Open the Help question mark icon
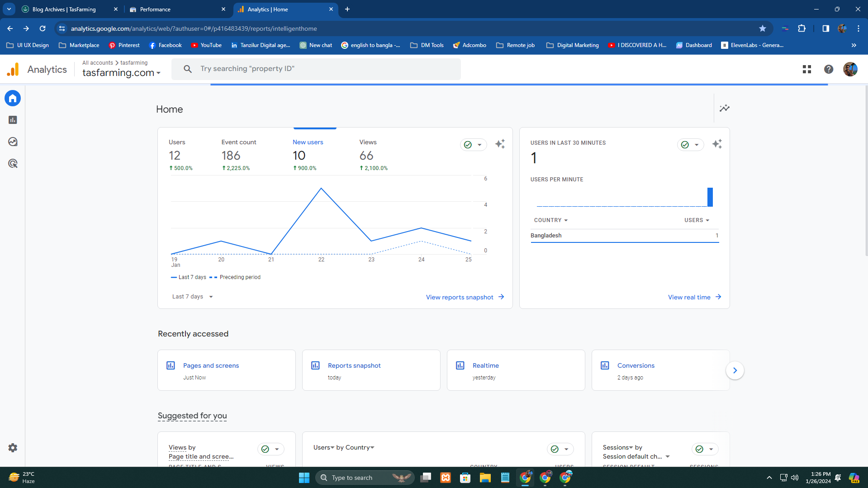Screen dimensions: 868x488 click(828, 69)
